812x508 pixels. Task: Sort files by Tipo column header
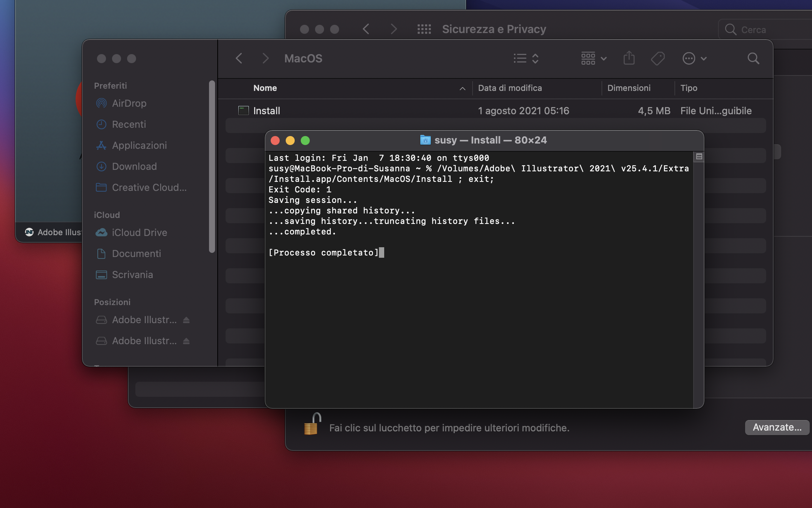point(689,88)
